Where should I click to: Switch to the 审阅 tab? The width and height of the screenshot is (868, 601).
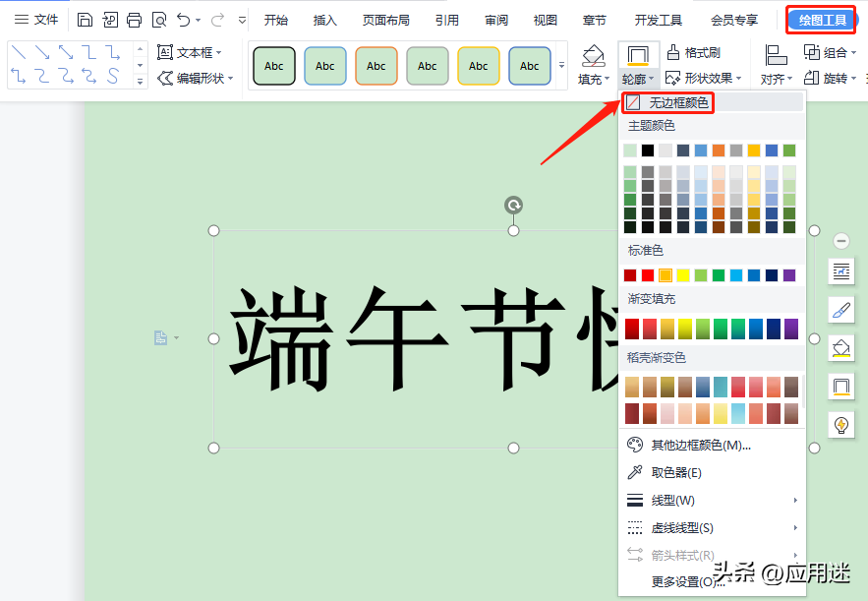496,21
